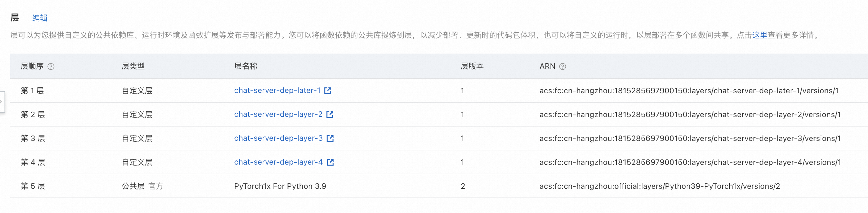Select the Python39-PyTorch1x ARN text
Screen dimensions: 868x213
(659, 186)
